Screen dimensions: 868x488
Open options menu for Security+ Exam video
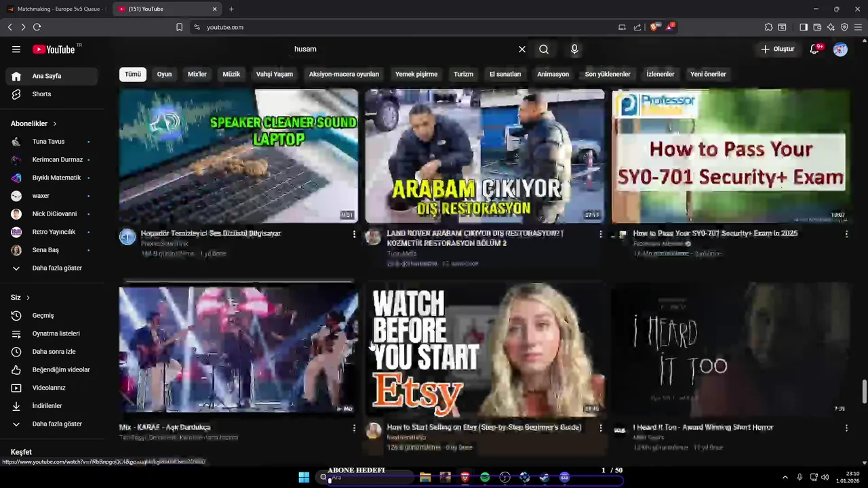pos(846,234)
